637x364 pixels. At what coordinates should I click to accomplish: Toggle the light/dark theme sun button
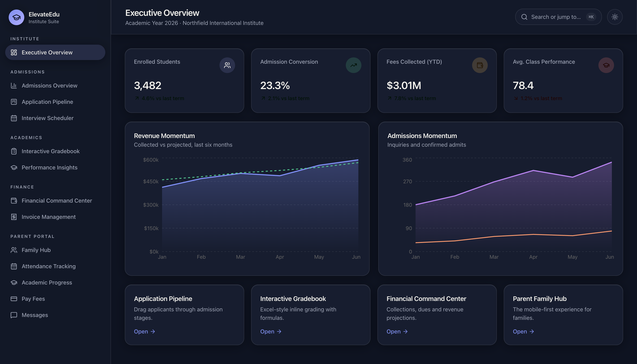click(615, 17)
